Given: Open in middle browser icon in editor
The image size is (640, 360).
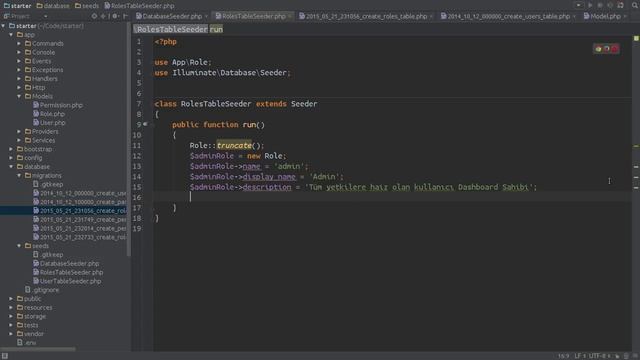Looking at the screenshot, I should 607,49.
